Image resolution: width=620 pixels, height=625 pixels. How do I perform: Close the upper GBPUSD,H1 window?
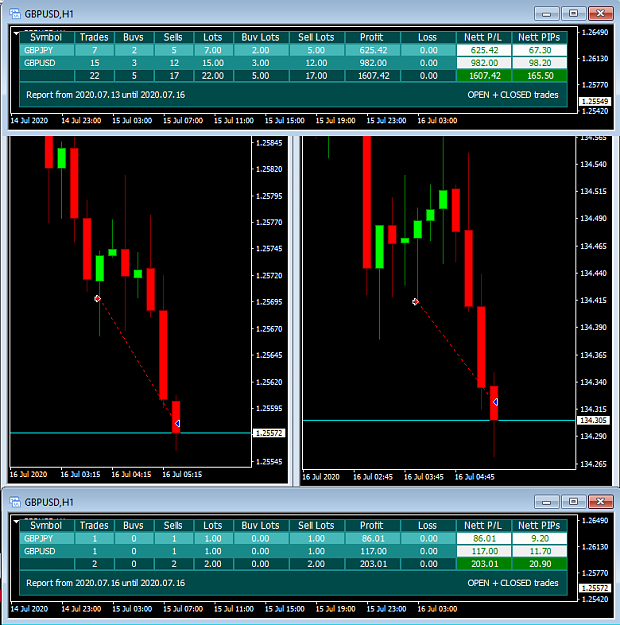(600, 14)
